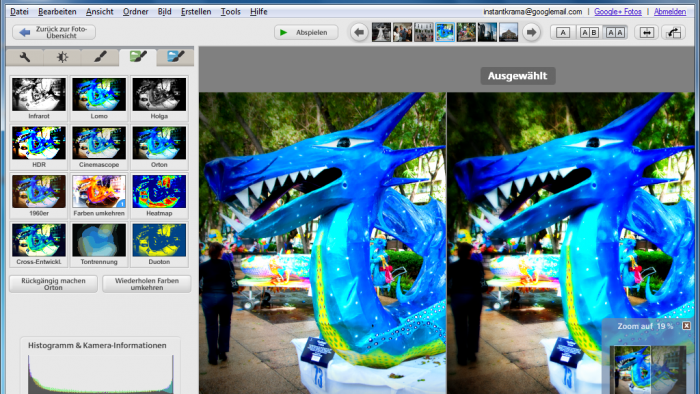The height and width of the screenshot is (394, 700).
Task: Click the Abmelden link
Action: coord(670,12)
